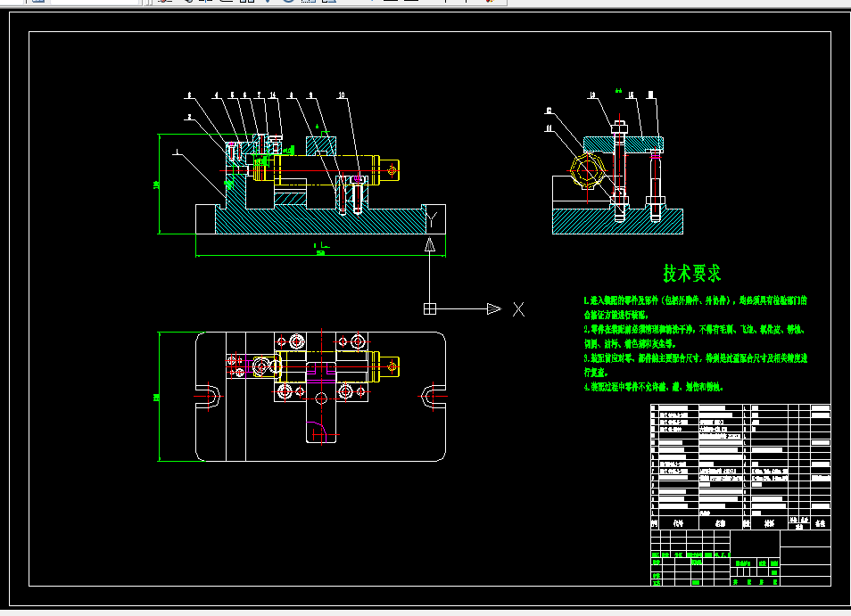Click the right U-shaped slot in top view
This screenshot has width=851, height=616.
[x=434, y=396]
